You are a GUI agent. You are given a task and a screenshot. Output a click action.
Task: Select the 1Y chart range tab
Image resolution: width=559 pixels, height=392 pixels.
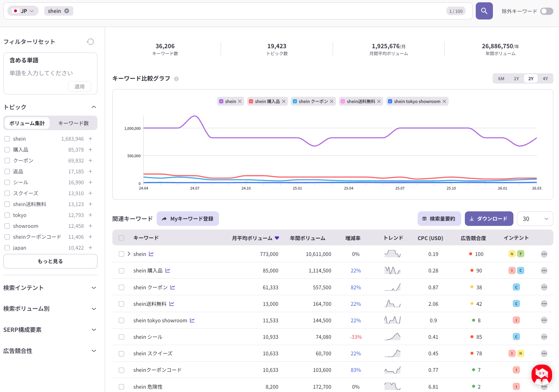[516, 79]
